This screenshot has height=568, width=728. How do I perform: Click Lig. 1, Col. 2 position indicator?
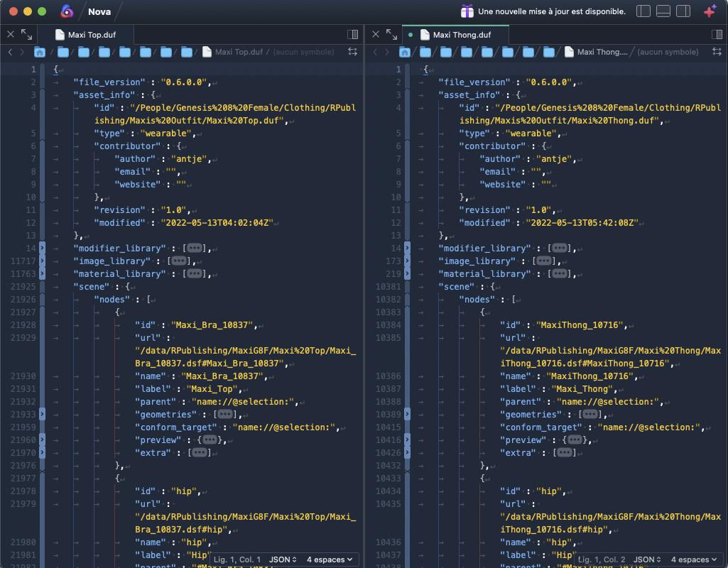(x=602, y=559)
